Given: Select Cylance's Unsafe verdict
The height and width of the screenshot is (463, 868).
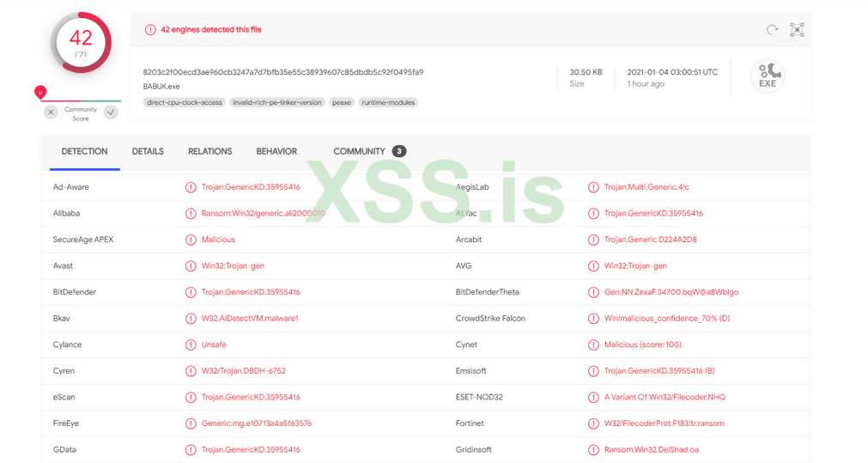Looking at the screenshot, I should tap(214, 344).
